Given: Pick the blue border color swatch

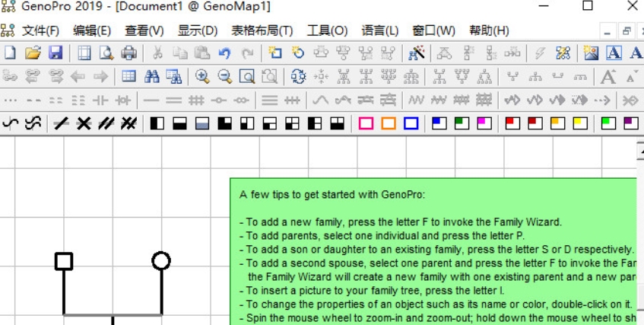Looking at the screenshot, I should coord(411,123).
